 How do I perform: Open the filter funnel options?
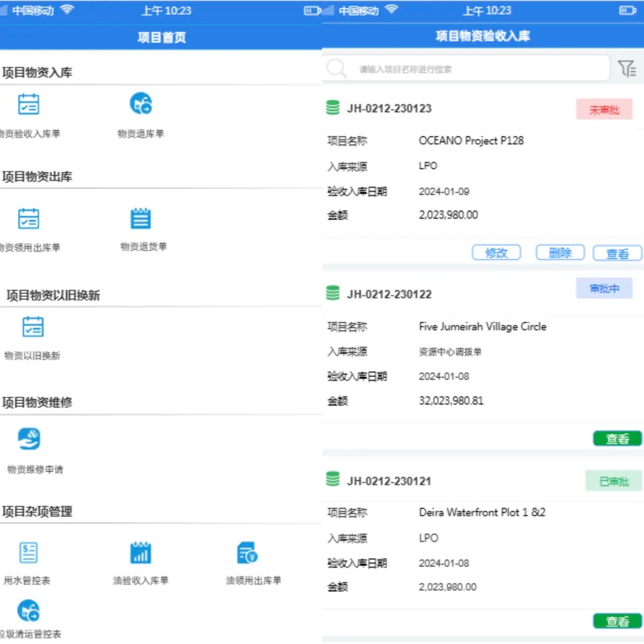[x=627, y=68]
